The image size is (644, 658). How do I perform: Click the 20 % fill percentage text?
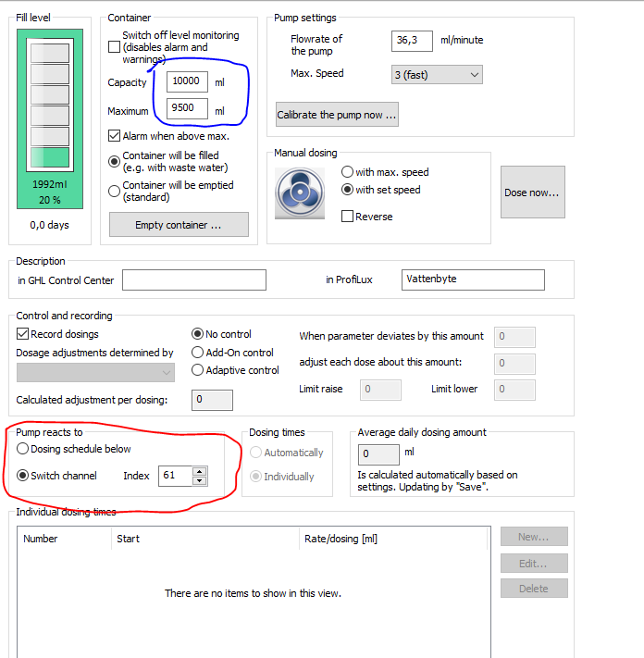pyautogui.click(x=50, y=200)
